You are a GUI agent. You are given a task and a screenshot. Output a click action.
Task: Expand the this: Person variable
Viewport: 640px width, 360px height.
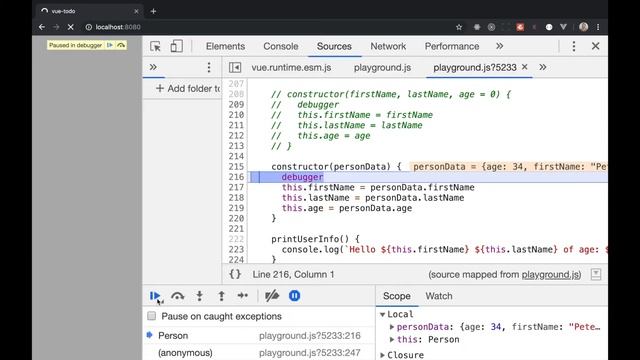(391, 340)
